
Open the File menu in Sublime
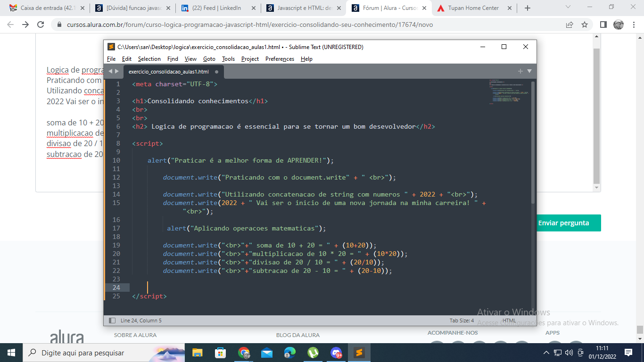pos(111,59)
